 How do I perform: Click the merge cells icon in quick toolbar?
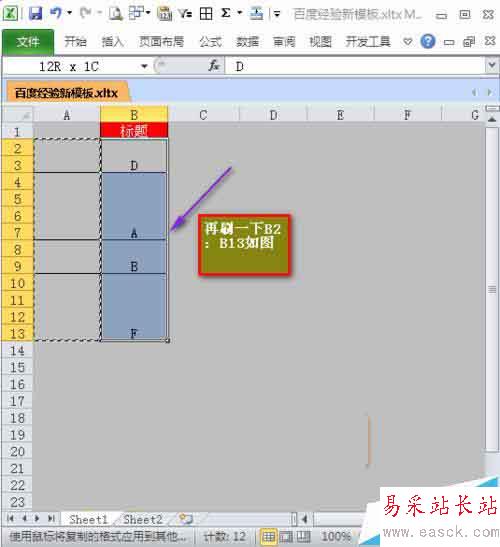coord(136,13)
